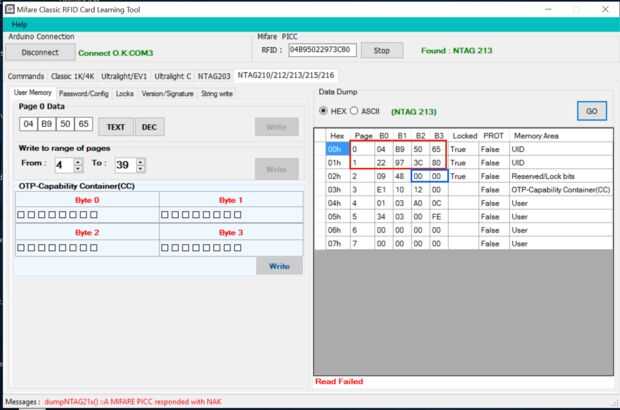Image resolution: width=620 pixels, height=410 pixels.
Task: Open the Locks sub-tab
Action: click(125, 94)
